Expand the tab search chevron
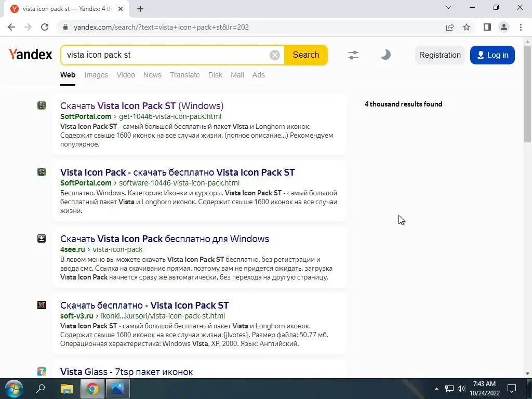 (x=448, y=7)
